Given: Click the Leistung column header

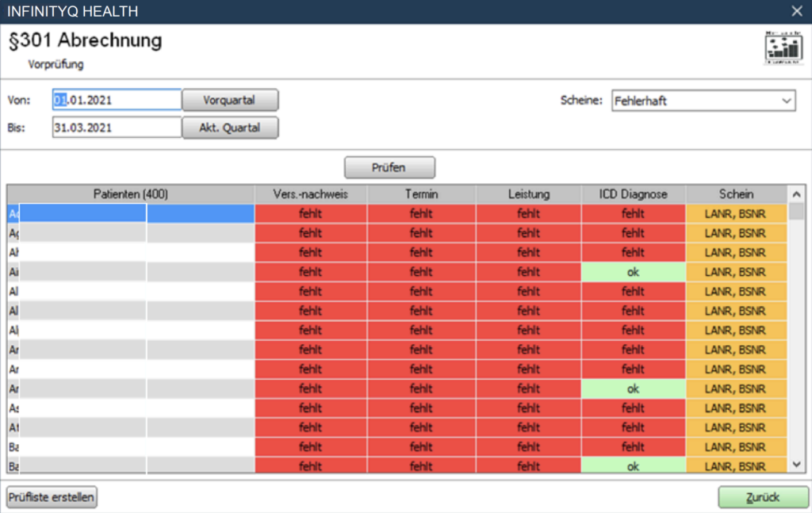Looking at the screenshot, I should [x=528, y=194].
